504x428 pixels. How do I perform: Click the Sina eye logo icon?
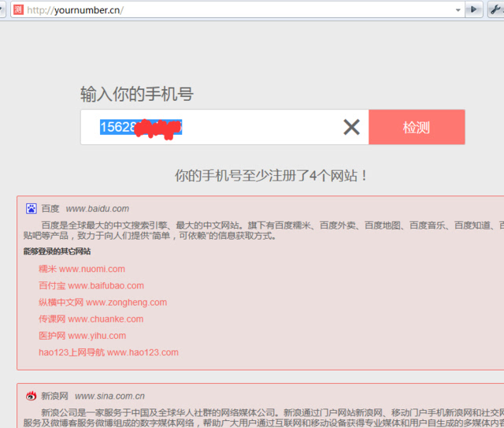31,396
